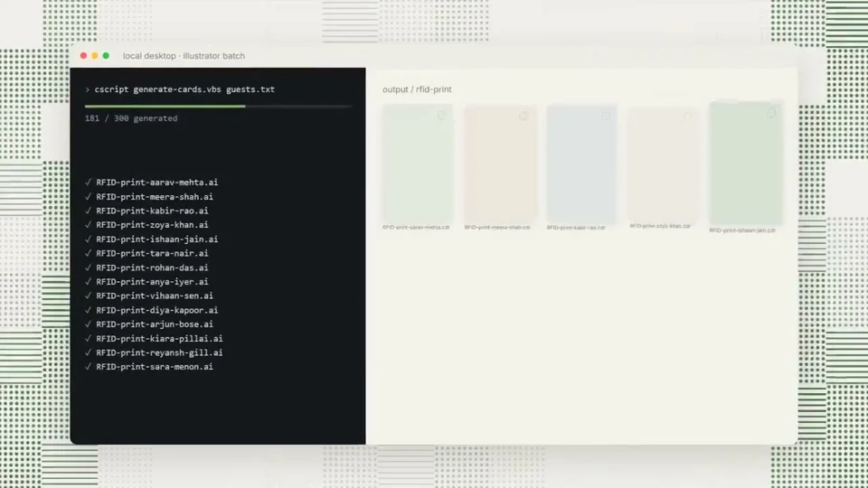Image resolution: width=868 pixels, height=488 pixels.
Task: Click the RFID-print-zoya-khan.cdr file label
Action: pyautogui.click(x=660, y=226)
